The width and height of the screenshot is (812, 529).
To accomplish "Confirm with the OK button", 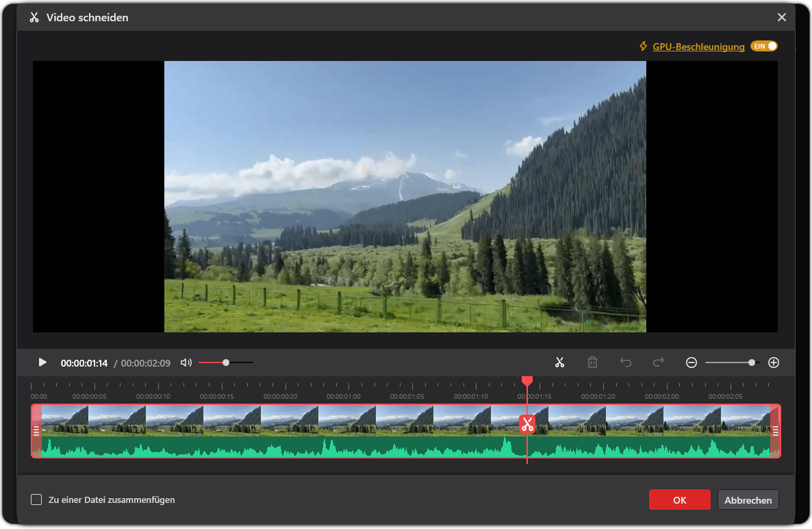I will tap(679, 500).
